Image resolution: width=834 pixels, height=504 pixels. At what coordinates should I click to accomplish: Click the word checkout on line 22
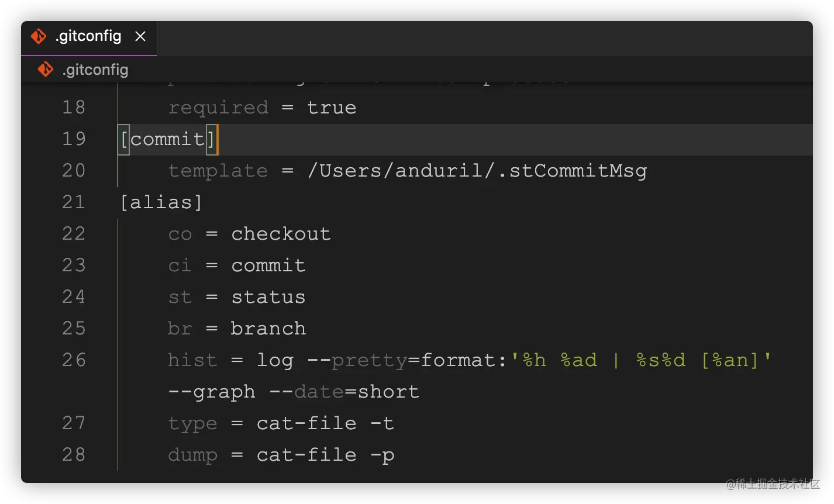[x=281, y=234]
